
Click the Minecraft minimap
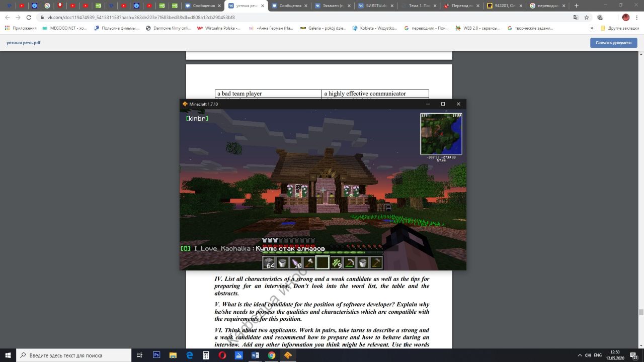[x=441, y=134]
